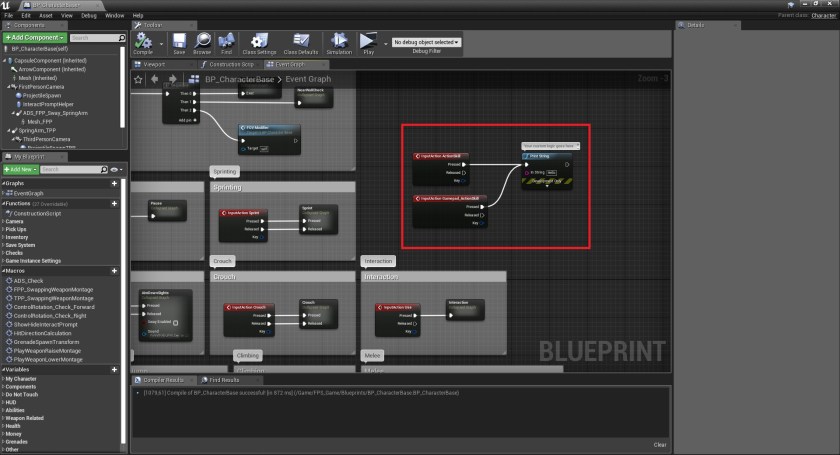This screenshot has height=455, width=840.
Task: Open Class Settings from the toolbar
Action: 259,41
